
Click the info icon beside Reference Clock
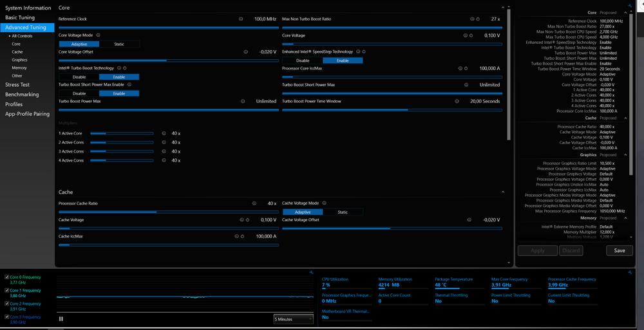point(241,19)
